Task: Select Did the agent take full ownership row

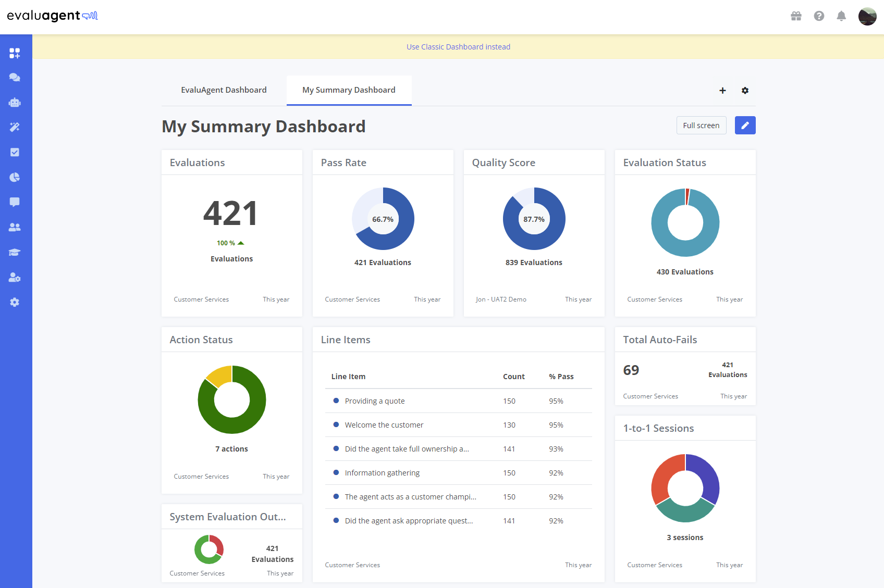Action: coord(458,449)
